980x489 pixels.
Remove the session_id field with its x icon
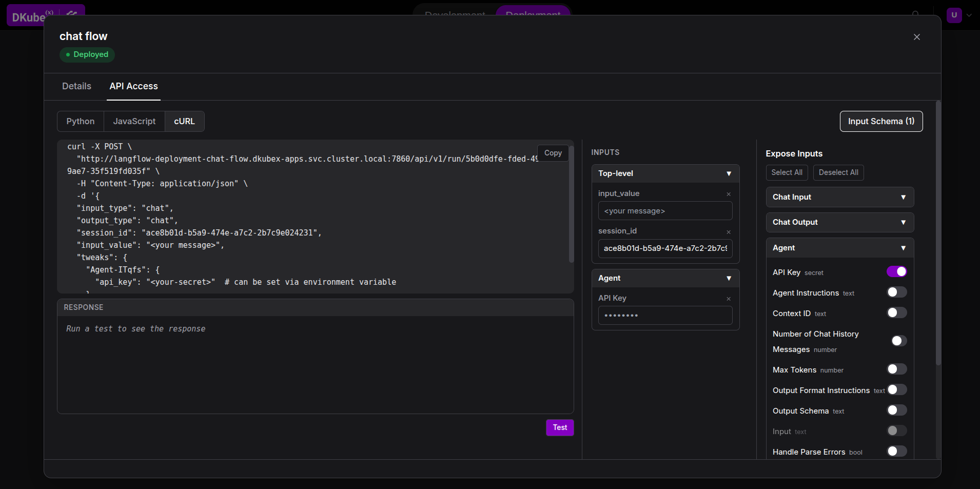pyautogui.click(x=728, y=232)
